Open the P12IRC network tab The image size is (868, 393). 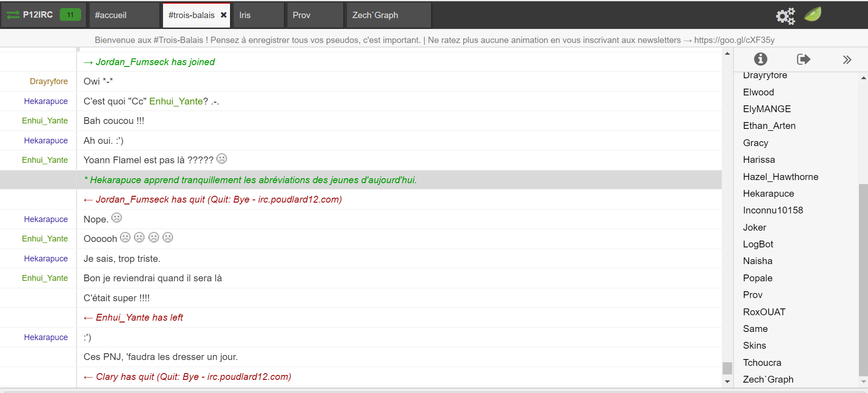43,15
